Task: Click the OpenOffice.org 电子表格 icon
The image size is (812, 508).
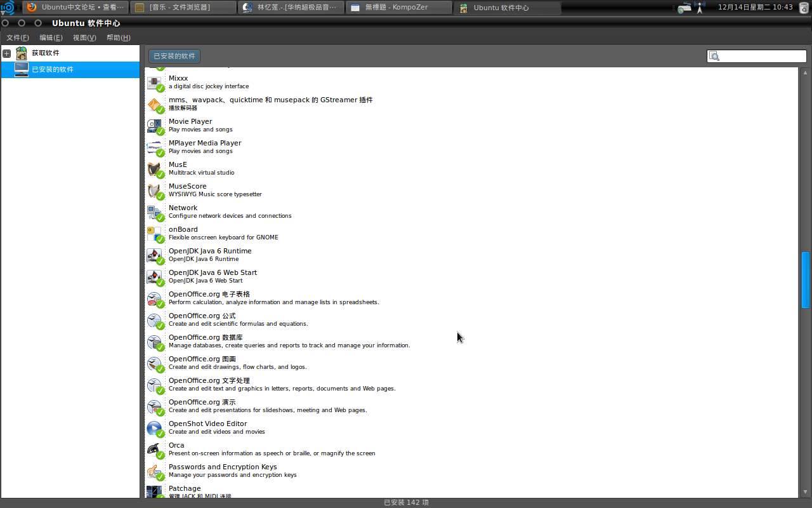Action: click(x=155, y=298)
